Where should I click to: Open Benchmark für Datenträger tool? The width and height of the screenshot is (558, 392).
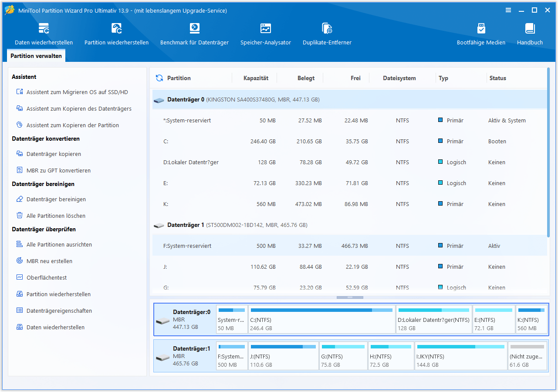[x=194, y=34]
